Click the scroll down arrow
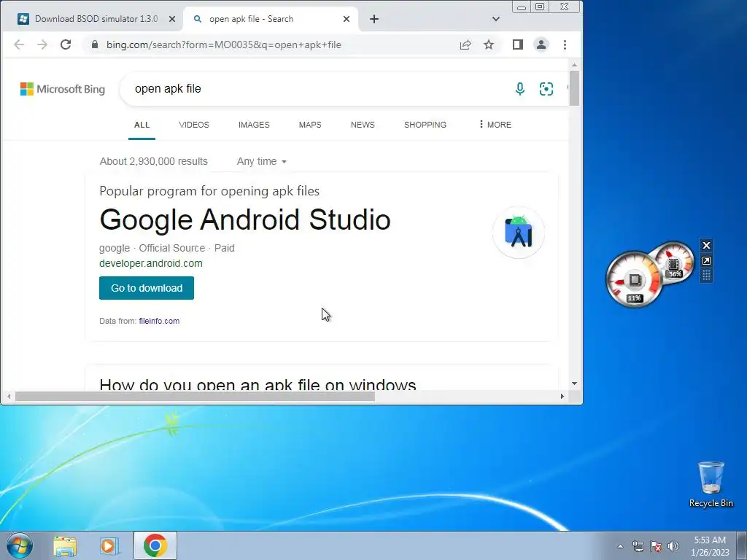Screen dimensions: 747x560 574,384
